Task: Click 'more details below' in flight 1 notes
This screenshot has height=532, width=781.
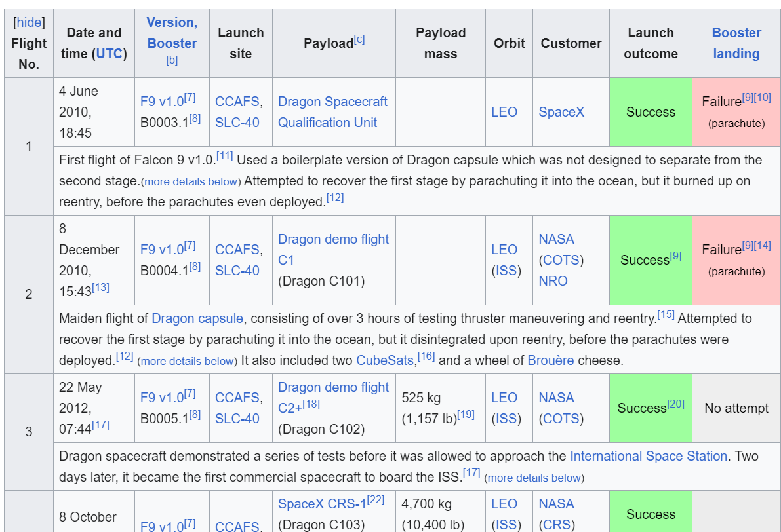Action: click(191, 182)
